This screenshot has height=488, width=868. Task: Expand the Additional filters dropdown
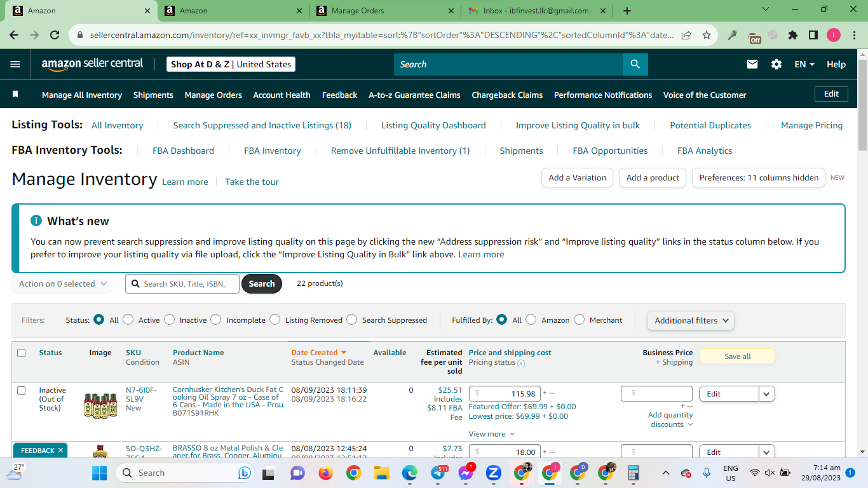(691, 320)
